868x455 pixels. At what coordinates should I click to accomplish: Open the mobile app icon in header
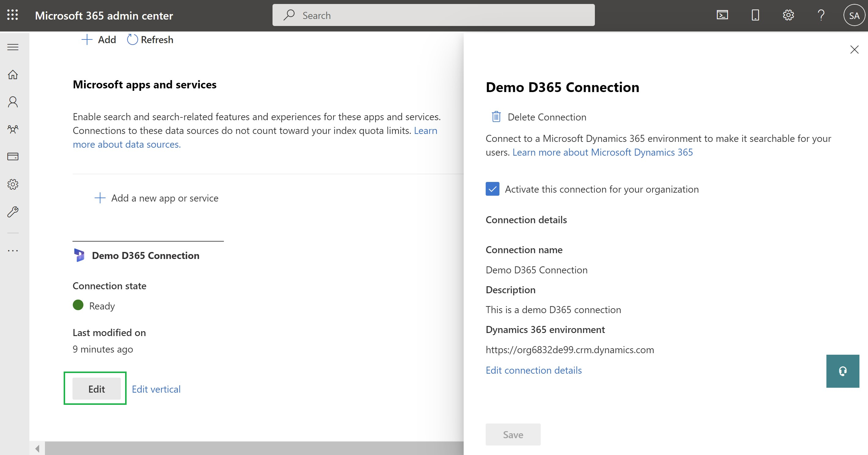tap(755, 15)
